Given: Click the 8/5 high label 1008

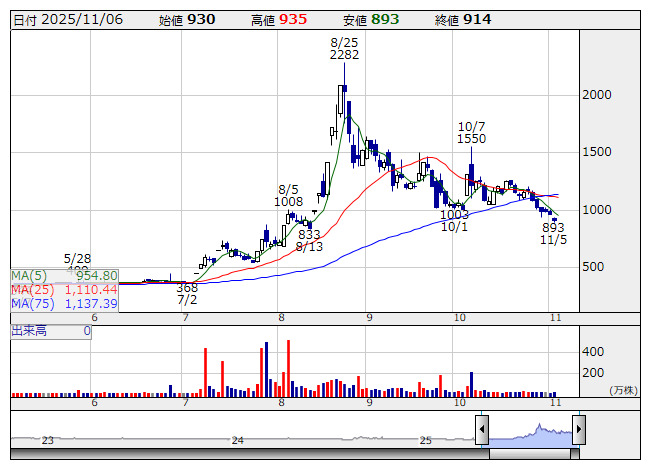Looking at the screenshot, I should (x=288, y=201).
